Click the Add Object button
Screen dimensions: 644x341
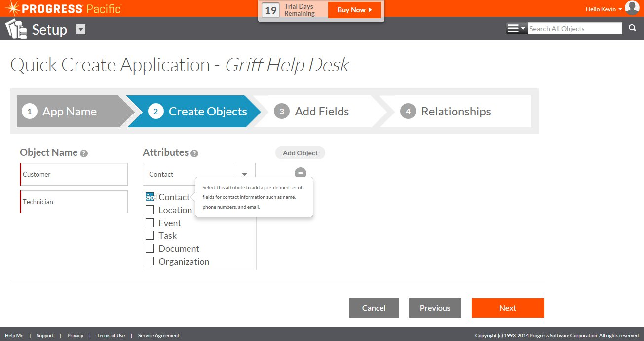(300, 153)
